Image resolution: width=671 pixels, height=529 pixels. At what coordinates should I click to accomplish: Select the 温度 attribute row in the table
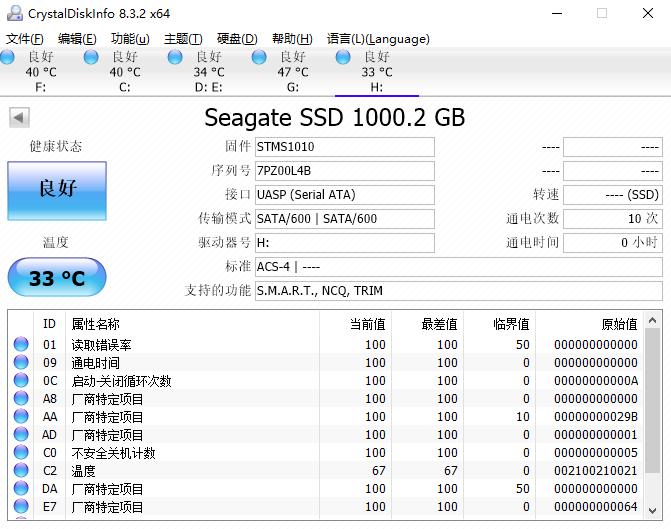tap(326, 470)
